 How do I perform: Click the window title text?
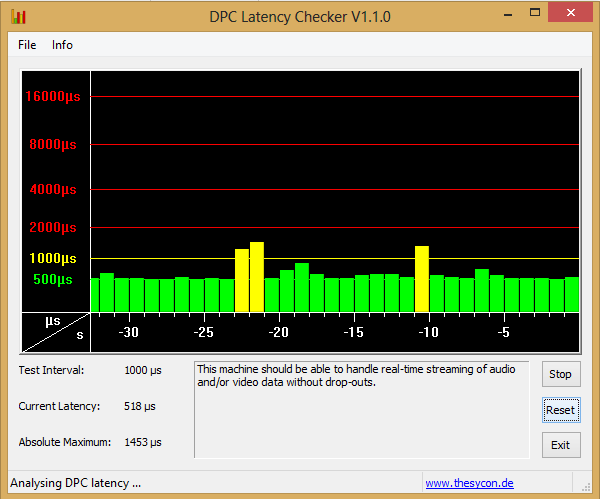point(300,17)
